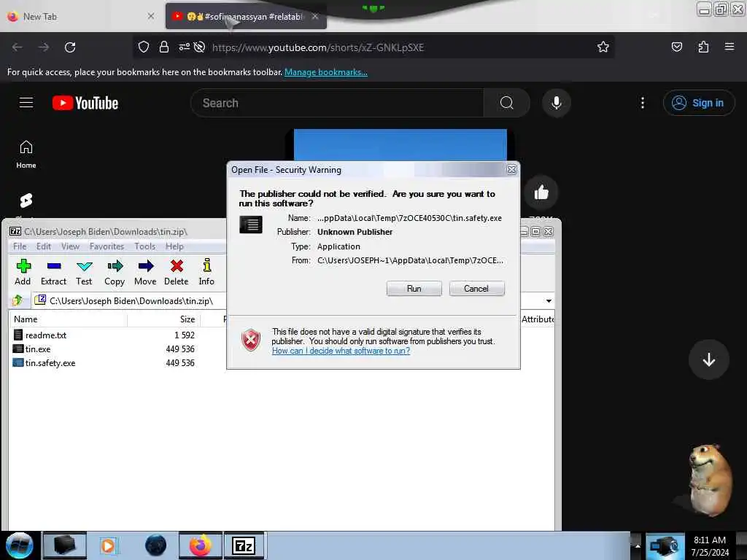Reload the current page
The width and height of the screenshot is (747, 560).
coord(70,47)
